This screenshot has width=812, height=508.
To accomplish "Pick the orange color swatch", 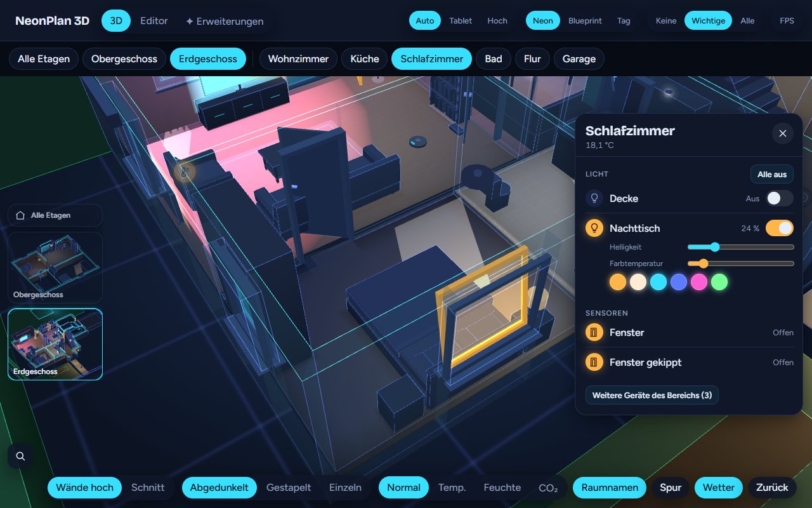I will 618,282.
